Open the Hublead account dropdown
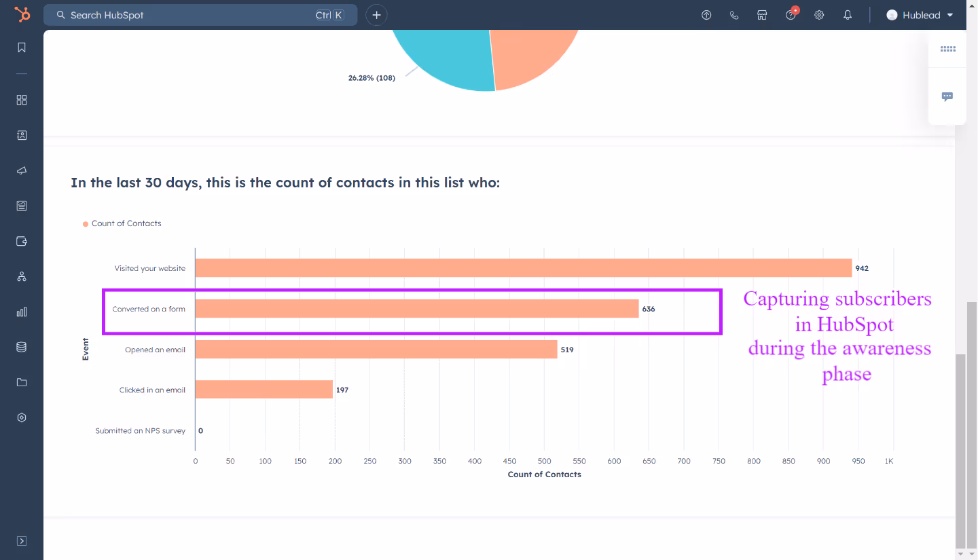The image size is (978, 560). [x=920, y=14]
